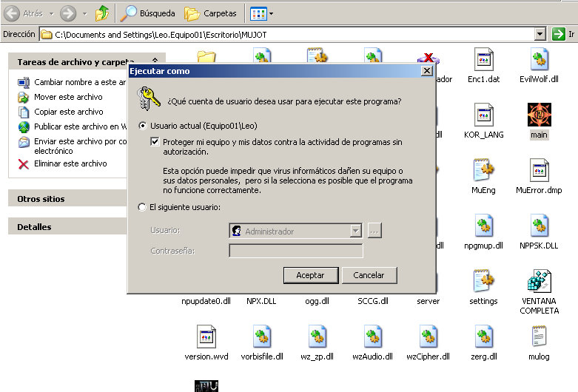Collapse Tareas de archivo y carpeta panel
The width and height of the screenshot is (578, 392).
[155, 61]
